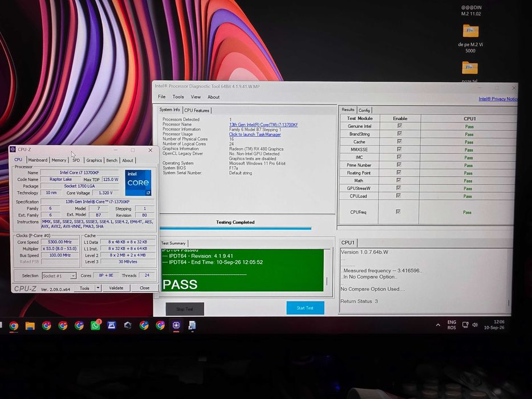
Task: Expand the hidden system tray icons chevron
Action: click(438, 325)
